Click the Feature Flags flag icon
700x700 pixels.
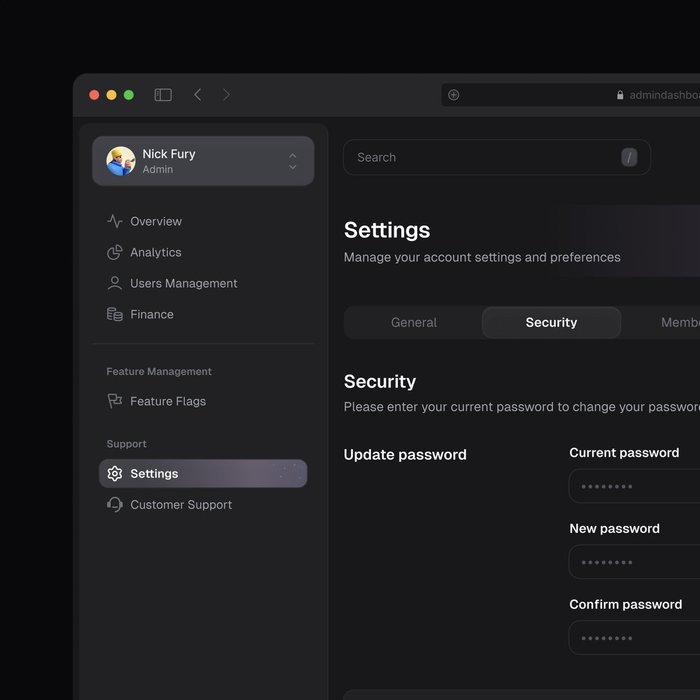[x=115, y=401]
